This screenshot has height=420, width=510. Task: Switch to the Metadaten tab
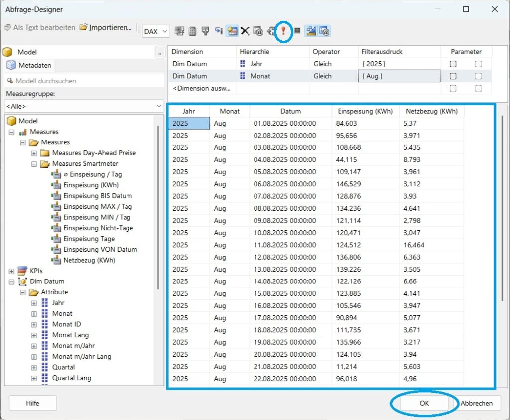click(x=29, y=65)
